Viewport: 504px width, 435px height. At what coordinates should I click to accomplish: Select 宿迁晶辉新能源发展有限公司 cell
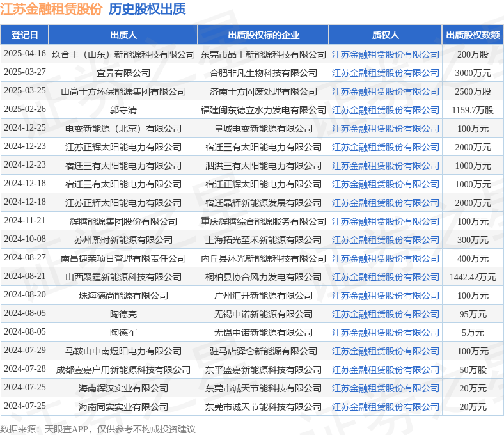coord(264,203)
